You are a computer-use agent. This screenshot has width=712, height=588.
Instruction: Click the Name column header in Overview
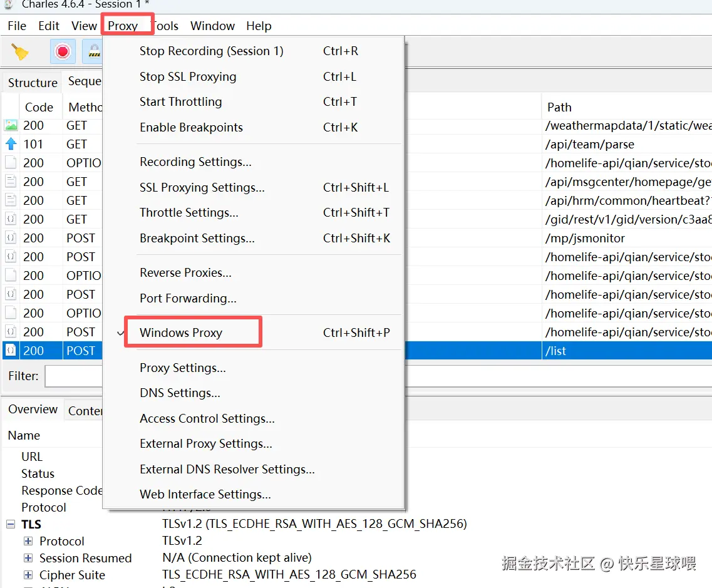(24, 435)
